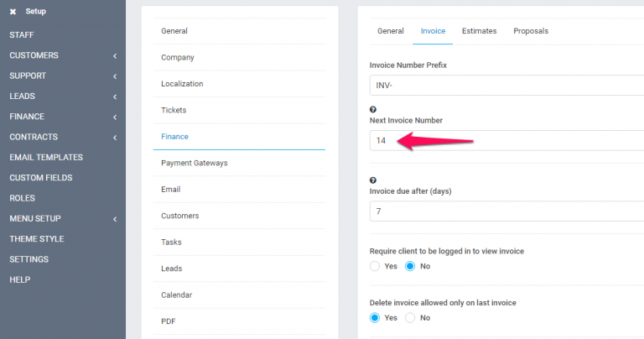Choose Yes for delete invoice on last invoice
Screen dimensions: 644x339
[376, 318]
